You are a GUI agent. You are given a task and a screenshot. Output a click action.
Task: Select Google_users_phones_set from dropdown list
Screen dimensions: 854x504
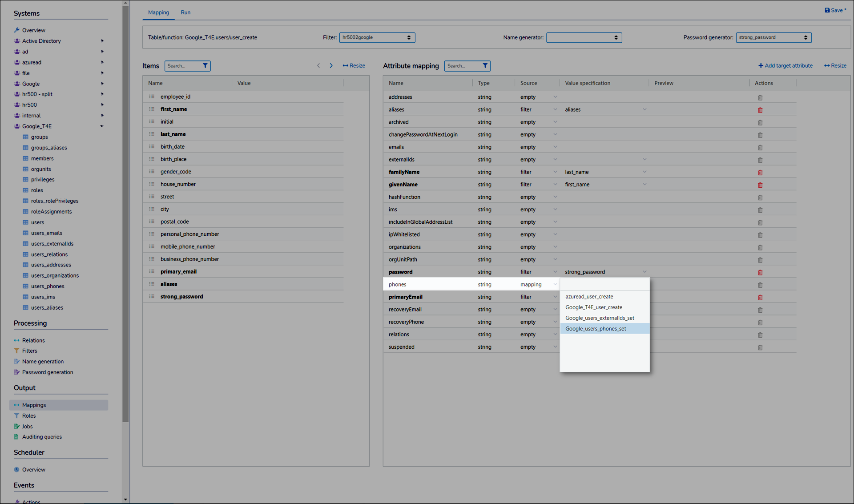pos(596,329)
